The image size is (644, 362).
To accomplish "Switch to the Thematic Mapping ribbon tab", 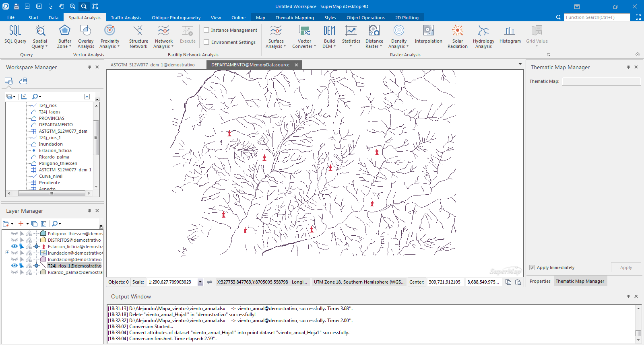I will 294,18.
